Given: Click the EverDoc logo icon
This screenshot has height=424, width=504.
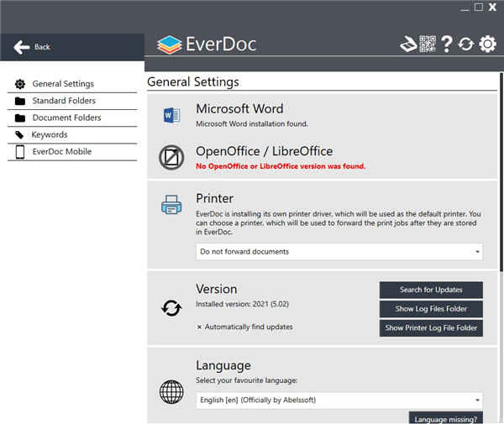Looking at the screenshot, I should pyautogui.click(x=170, y=44).
